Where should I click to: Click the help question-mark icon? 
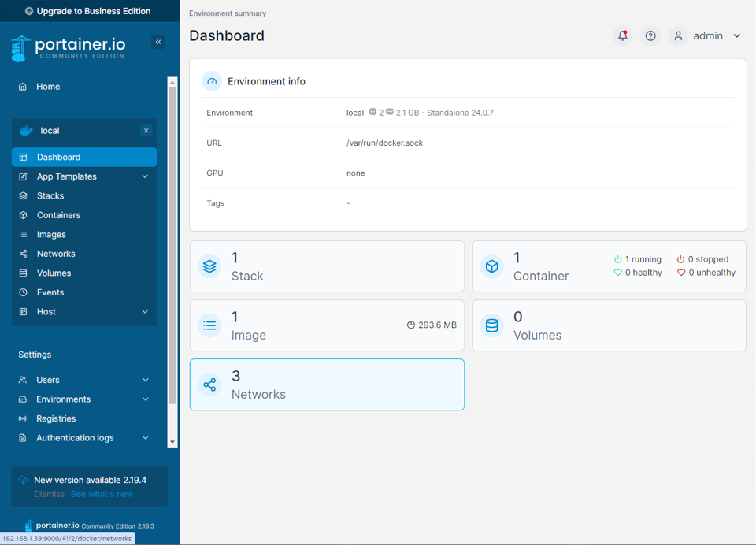(x=650, y=35)
